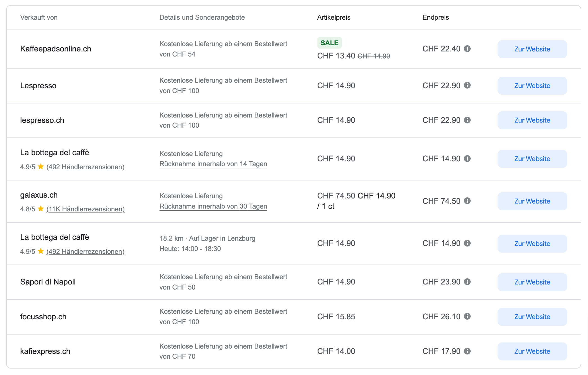The width and height of the screenshot is (588, 375).
Task: Click Rücknahme innerhalb von 14 Tagen link
Action: tap(213, 164)
